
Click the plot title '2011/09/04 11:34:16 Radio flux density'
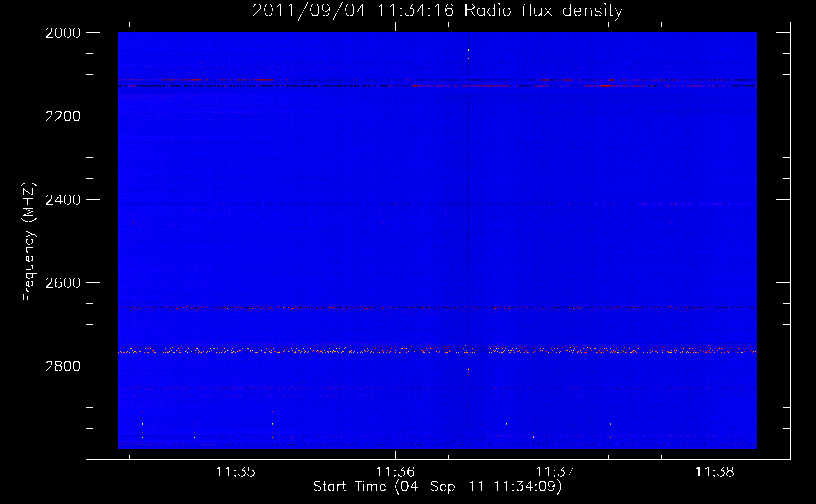click(437, 11)
